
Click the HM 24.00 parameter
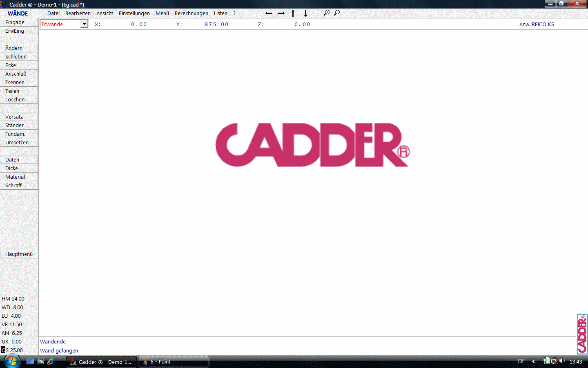tap(13, 299)
